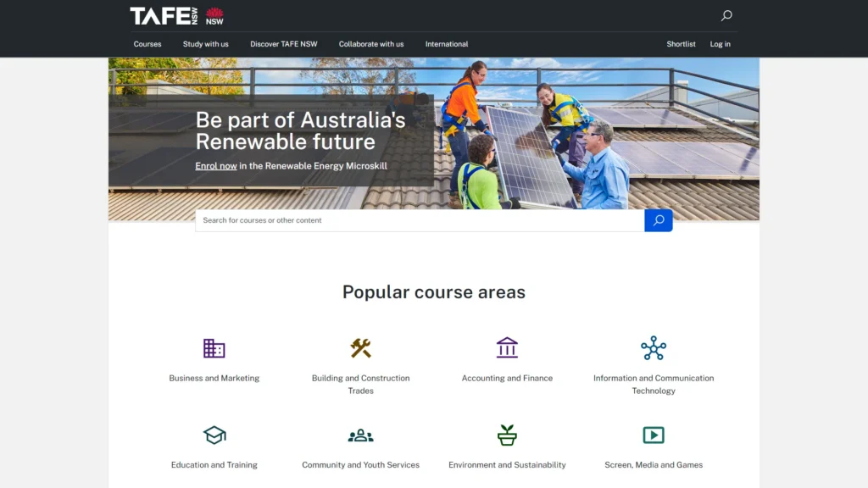Open the Courses menu
The height and width of the screenshot is (488, 868).
[147, 44]
